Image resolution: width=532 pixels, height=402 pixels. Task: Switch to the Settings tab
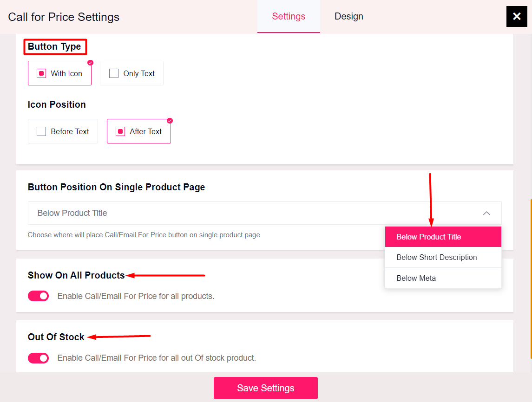[x=289, y=16]
